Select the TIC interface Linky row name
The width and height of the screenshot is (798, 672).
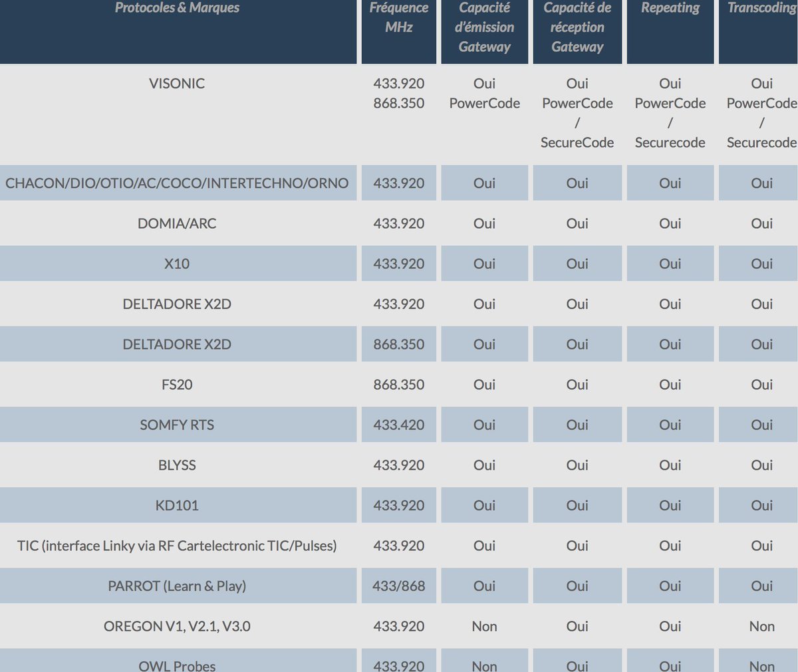[x=177, y=546]
